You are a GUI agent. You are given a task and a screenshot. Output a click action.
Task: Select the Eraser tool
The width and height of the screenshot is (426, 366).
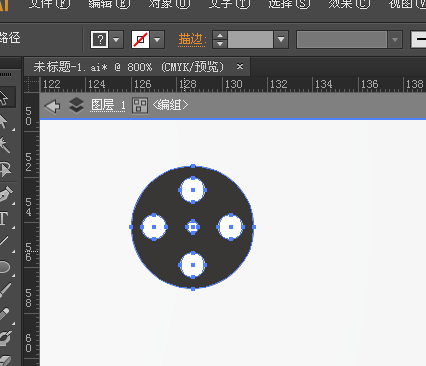click(5, 361)
